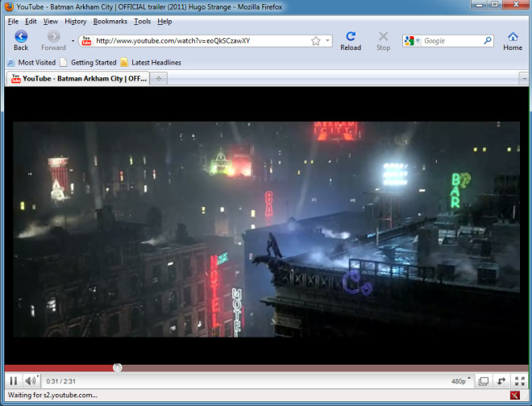Image resolution: width=532 pixels, height=406 pixels.
Task: Click the 0:31 / 2:31 time display
Action: tap(60, 381)
